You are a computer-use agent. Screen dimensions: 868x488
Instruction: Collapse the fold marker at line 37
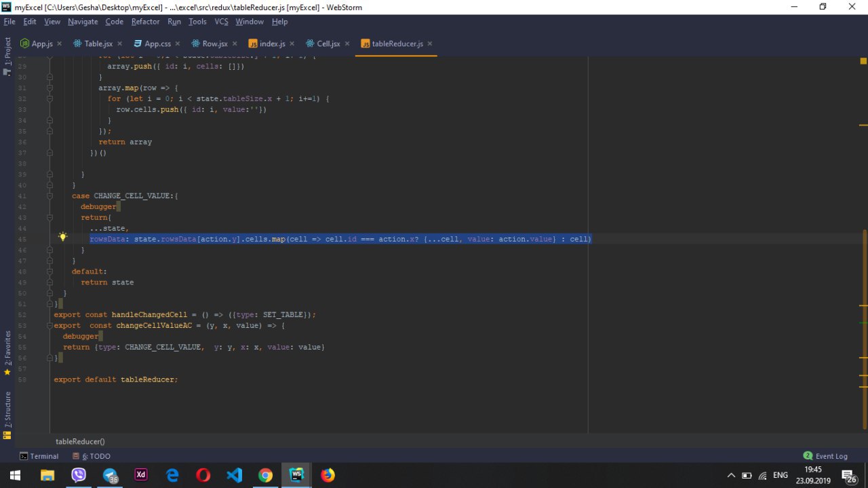(50, 153)
